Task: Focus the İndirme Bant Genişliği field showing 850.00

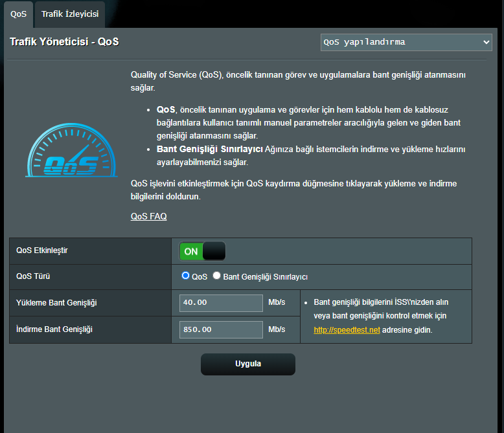Action: (221, 329)
